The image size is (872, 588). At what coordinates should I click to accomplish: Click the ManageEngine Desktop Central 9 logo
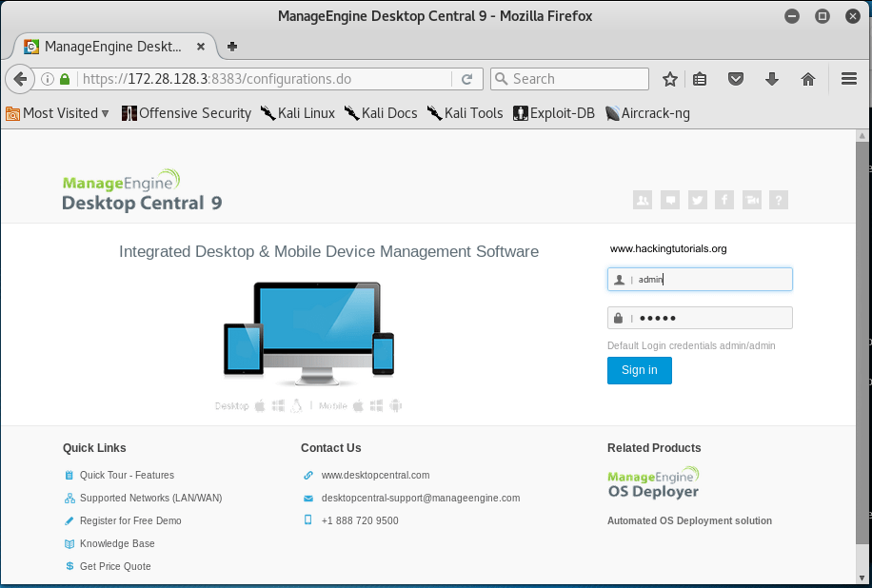tap(143, 190)
